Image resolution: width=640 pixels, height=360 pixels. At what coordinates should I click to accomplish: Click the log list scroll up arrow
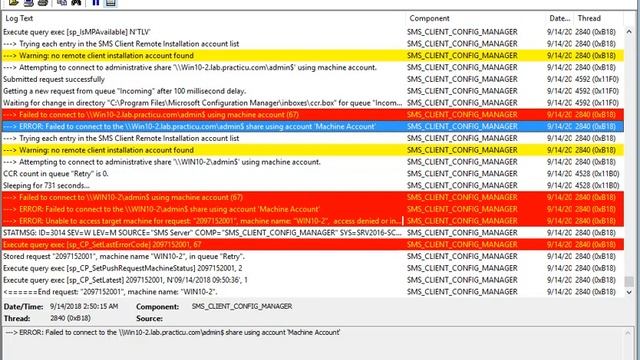click(629, 31)
